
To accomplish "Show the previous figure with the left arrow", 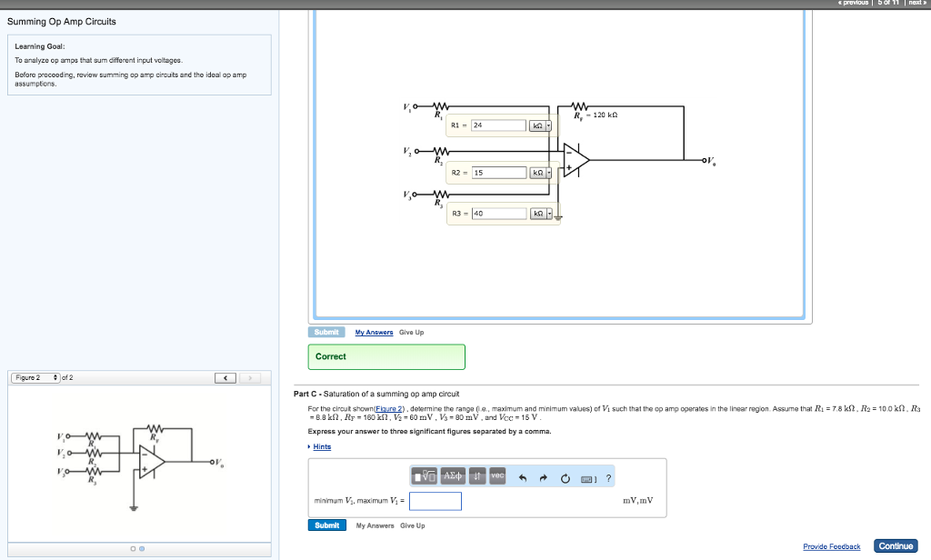I will click(225, 377).
